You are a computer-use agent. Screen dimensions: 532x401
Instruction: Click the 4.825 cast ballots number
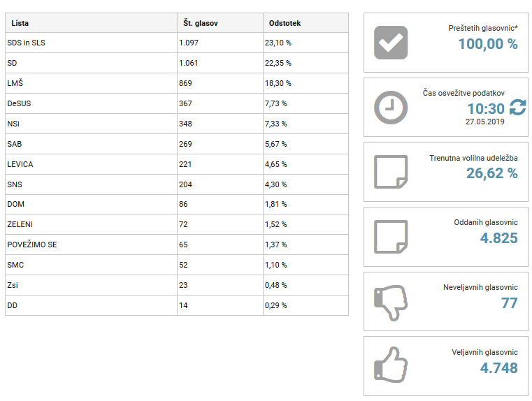498,238
